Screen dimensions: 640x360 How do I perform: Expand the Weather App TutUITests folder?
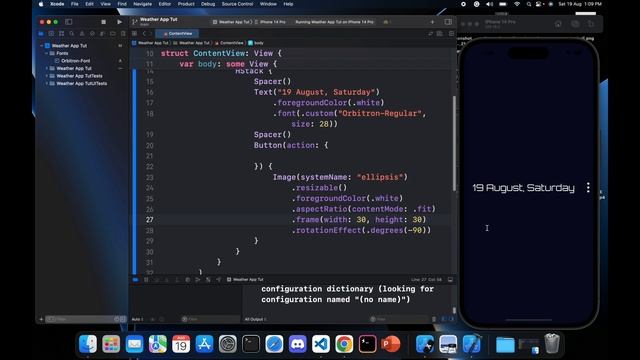[x=47, y=83]
